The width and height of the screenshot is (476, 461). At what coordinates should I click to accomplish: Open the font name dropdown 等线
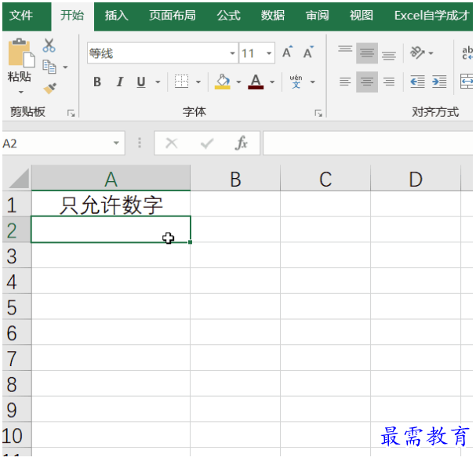pyautogui.click(x=232, y=53)
